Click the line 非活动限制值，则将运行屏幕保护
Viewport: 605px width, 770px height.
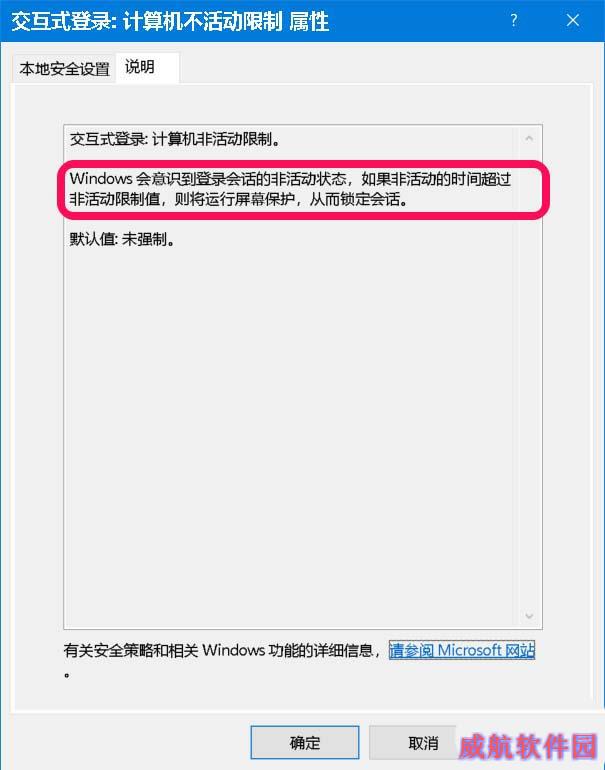(x=238, y=199)
